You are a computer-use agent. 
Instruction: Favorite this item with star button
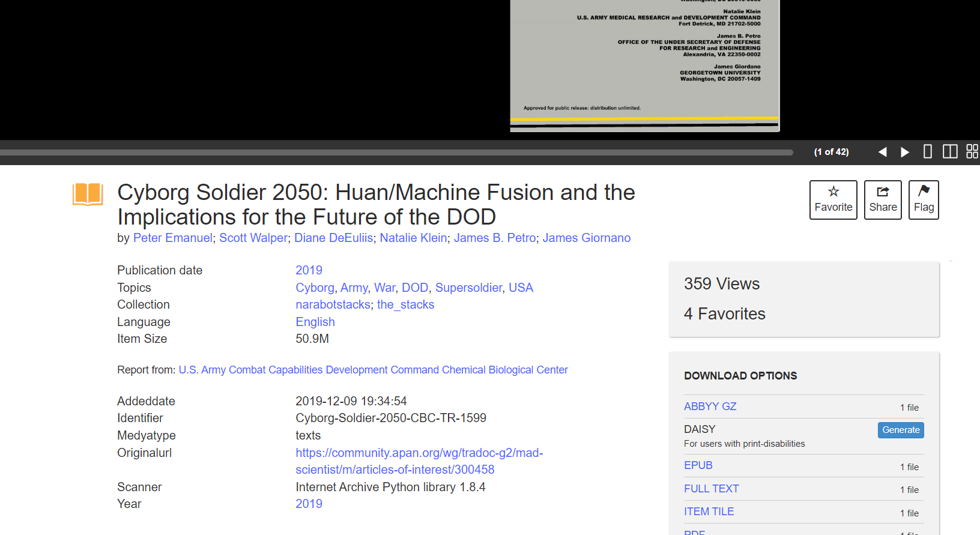[833, 200]
